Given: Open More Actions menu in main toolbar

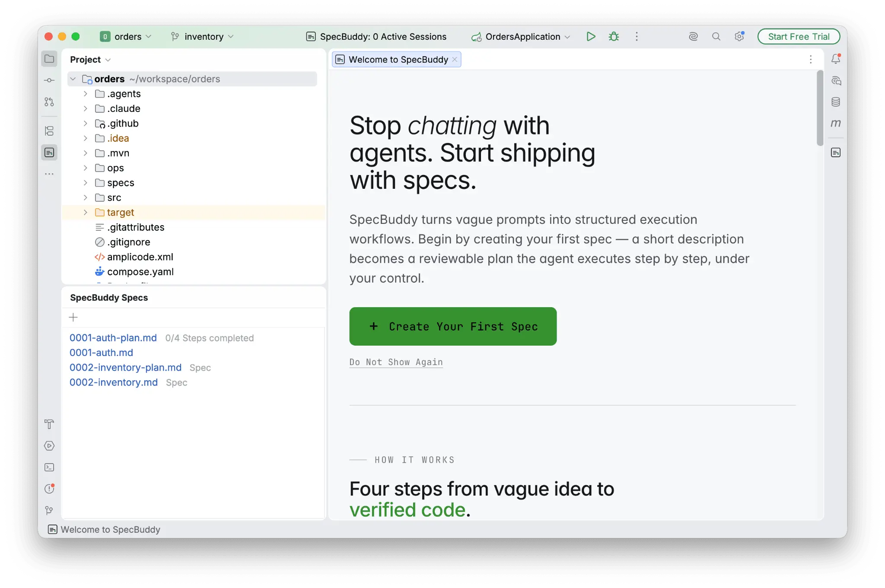Looking at the screenshot, I should click(x=637, y=37).
